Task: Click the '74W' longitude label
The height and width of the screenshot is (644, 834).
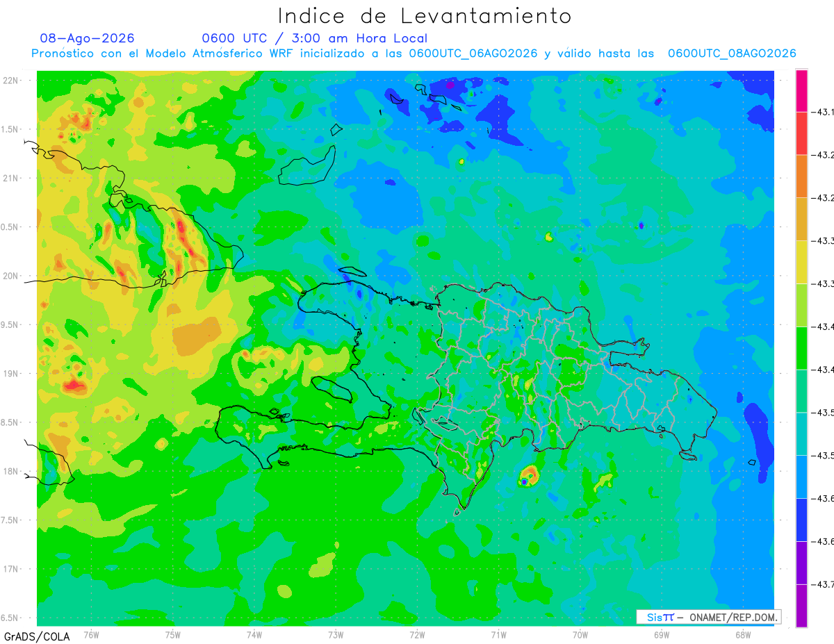Action: [x=254, y=634]
